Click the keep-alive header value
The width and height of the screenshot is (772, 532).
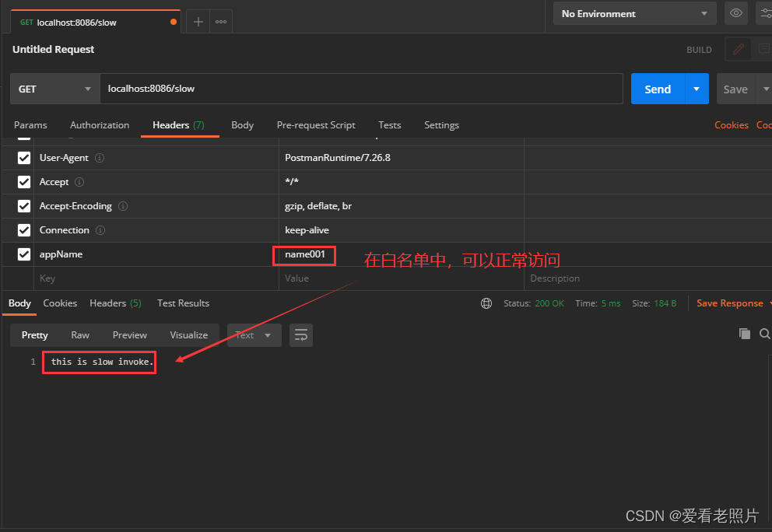(x=307, y=230)
